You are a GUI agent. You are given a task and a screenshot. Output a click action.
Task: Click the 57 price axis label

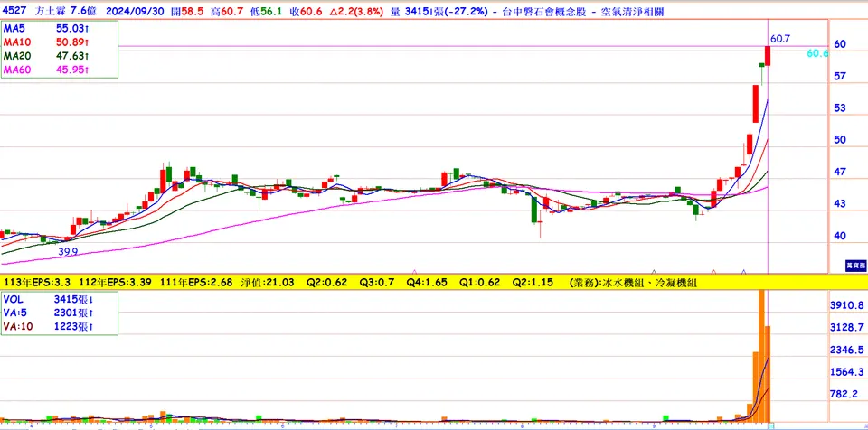click(840, 76)
